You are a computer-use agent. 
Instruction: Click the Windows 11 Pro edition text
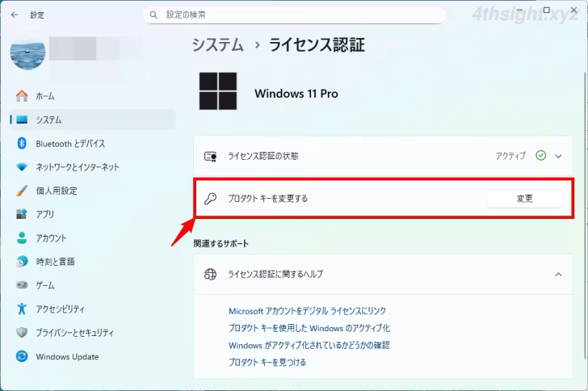pyautogui.click(x=296, y=94)
